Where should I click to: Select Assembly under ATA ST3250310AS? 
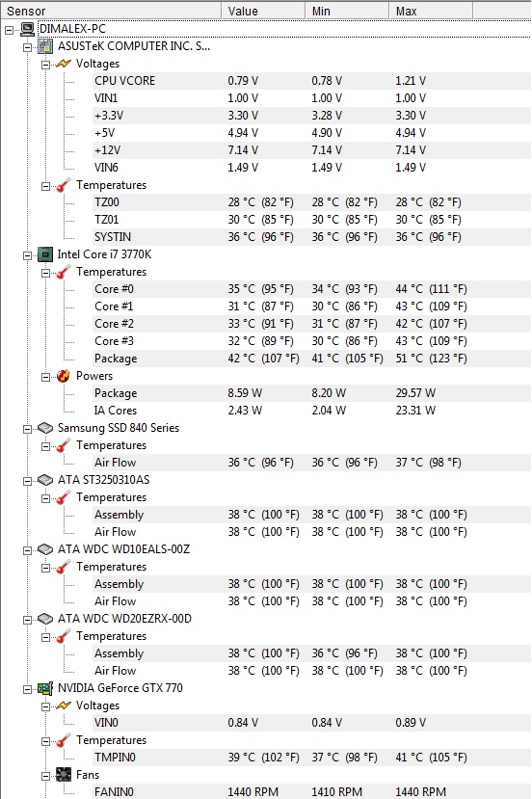[311, 515]
